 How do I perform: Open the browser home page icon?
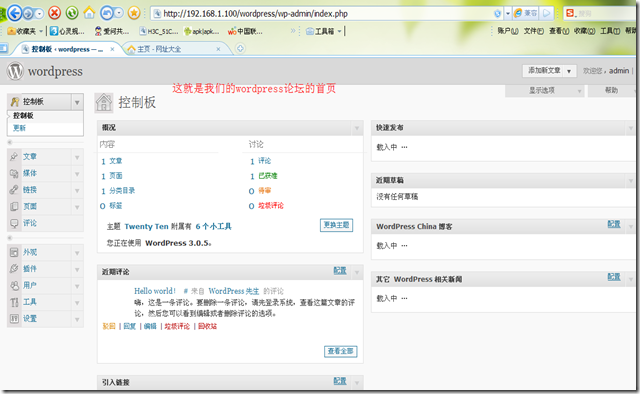pyautogui.click(x=89, y=13)
